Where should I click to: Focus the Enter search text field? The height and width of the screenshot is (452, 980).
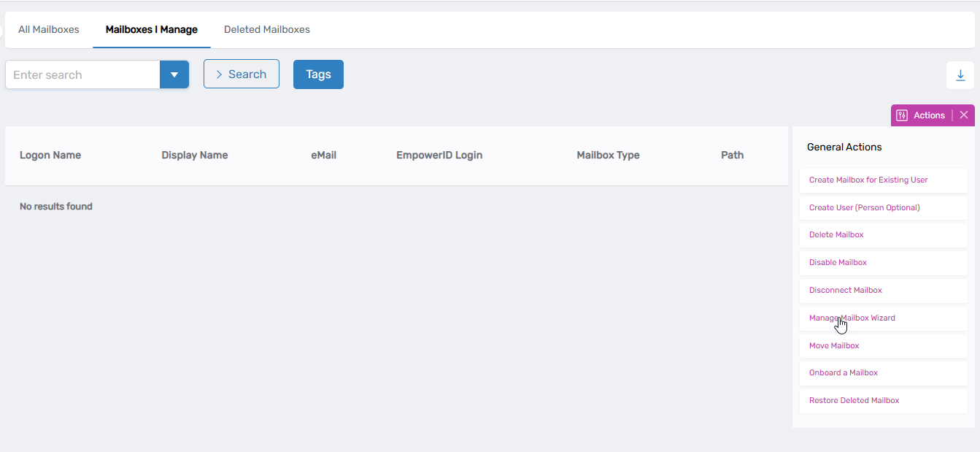pos(82,74)
